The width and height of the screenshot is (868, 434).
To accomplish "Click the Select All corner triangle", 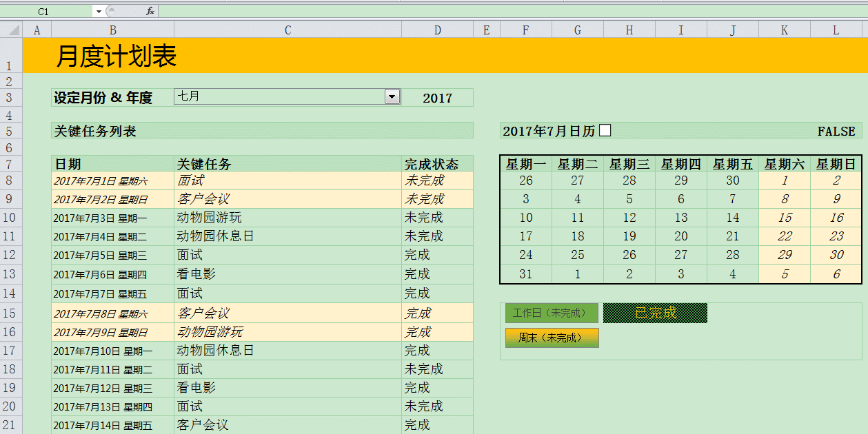I will (12, 30).
